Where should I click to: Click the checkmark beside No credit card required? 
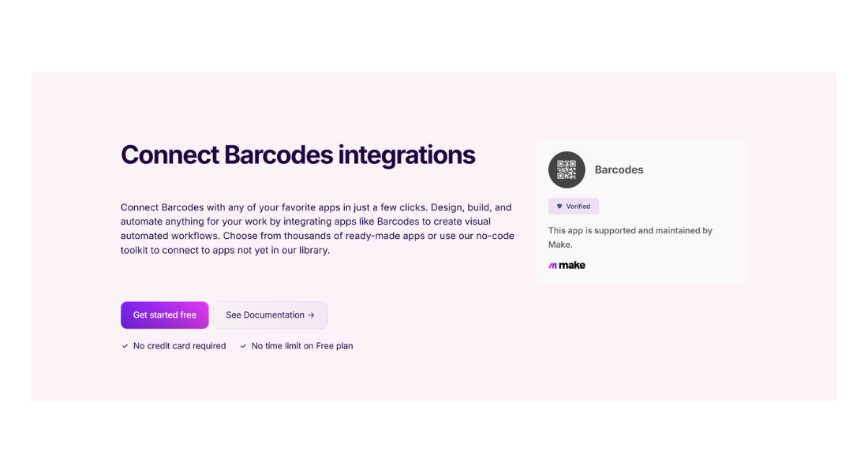[124, 345]
